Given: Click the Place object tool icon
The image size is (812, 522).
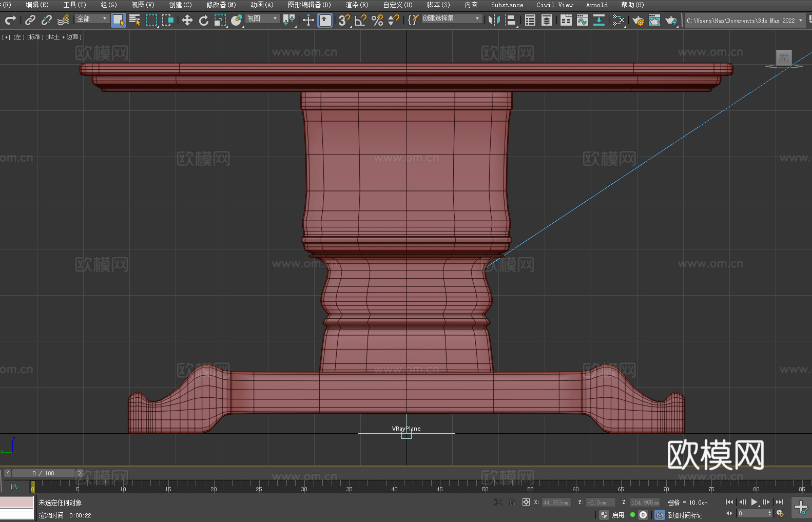Looking at the screenshot, I should click(237, 20).
